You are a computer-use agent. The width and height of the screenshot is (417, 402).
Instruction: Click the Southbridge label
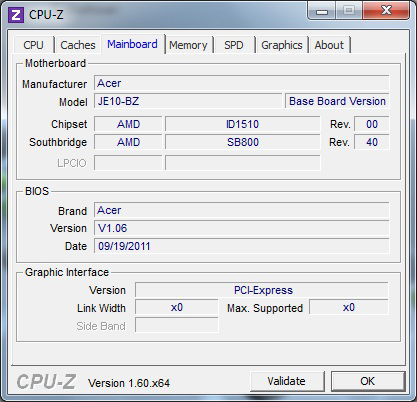pos(58,142)
